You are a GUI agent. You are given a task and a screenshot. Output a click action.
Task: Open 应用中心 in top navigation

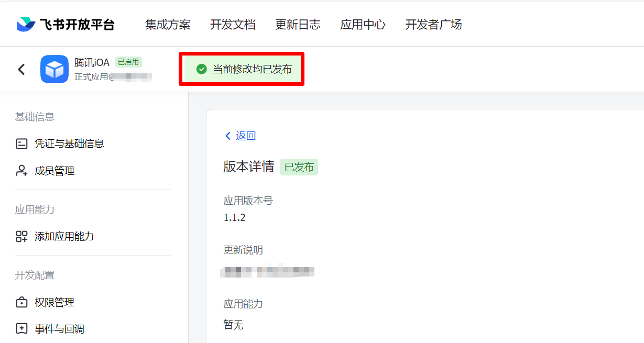pyautogui.click(x=363, y=25)
